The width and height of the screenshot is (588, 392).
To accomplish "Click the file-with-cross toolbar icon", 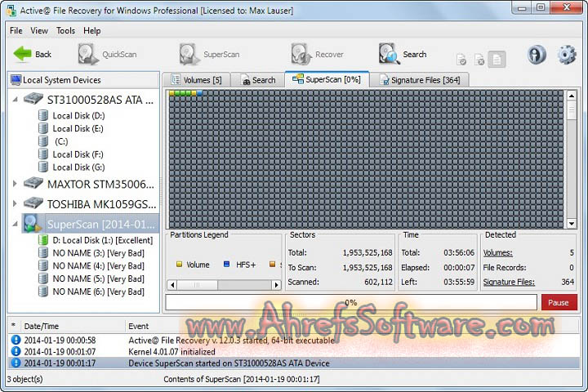I will click(x=479, y=60).
